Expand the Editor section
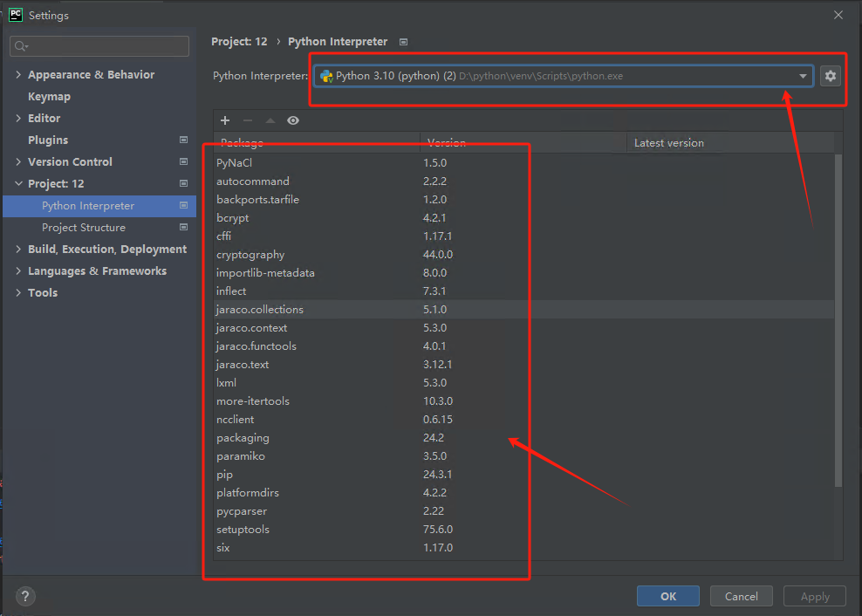 pos(18,119)
